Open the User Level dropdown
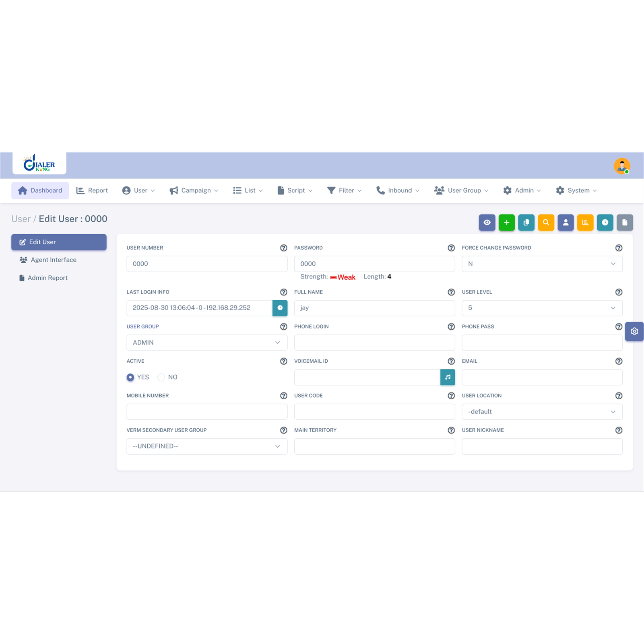The height and width of the screenshot is (644, 644). pos(542,308)
